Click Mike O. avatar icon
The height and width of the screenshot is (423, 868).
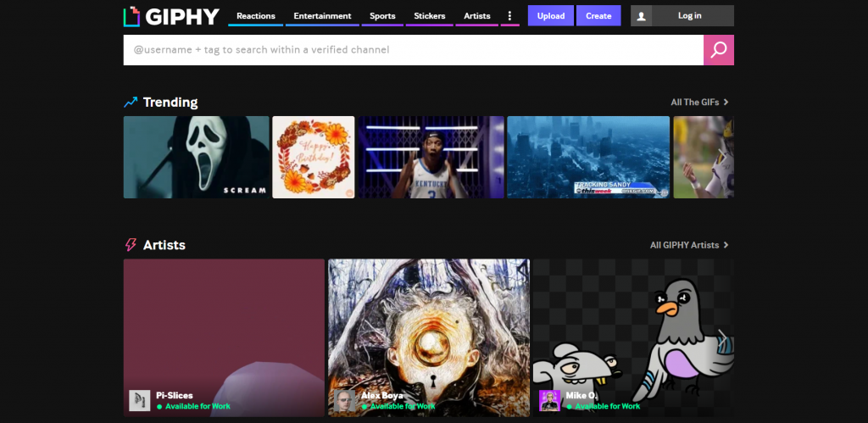tap(549, 400)
